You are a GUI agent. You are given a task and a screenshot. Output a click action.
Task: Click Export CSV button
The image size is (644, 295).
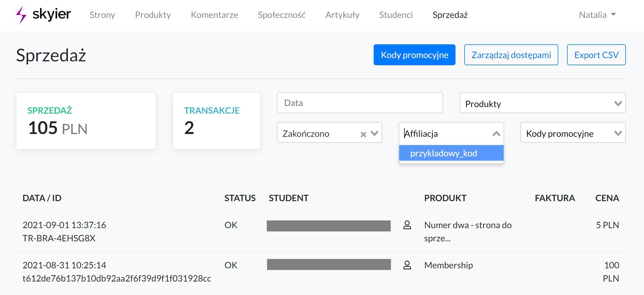596,55
